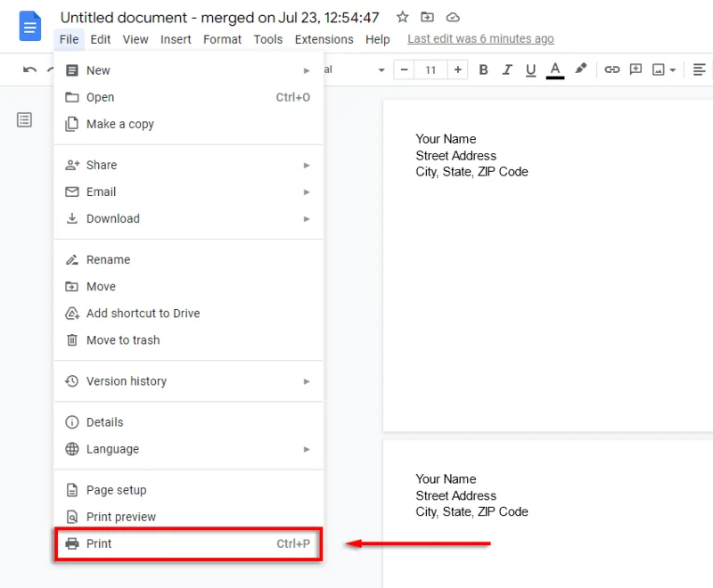Open the Edit menu
This screenshot has height=588, width=713.
coord(101,39)
